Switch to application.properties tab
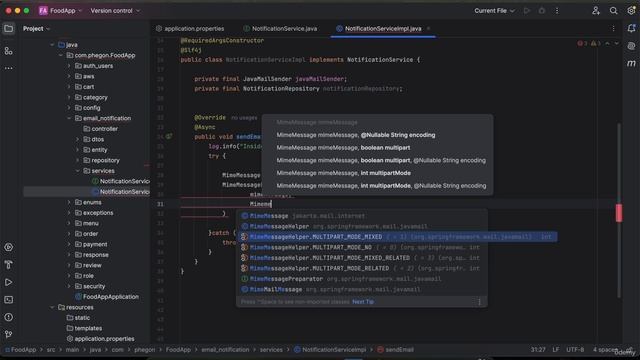The height and width of the screenshot is (360, 640). [190, 29]
